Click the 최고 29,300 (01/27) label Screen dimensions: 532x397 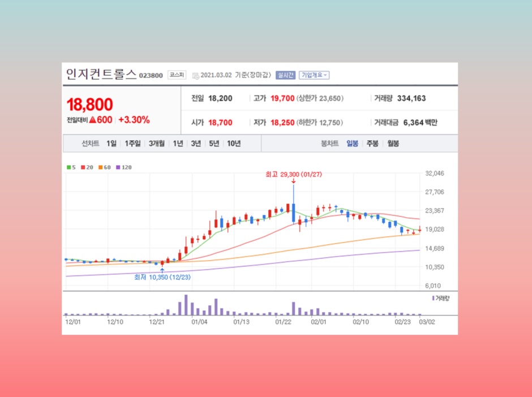294,174
